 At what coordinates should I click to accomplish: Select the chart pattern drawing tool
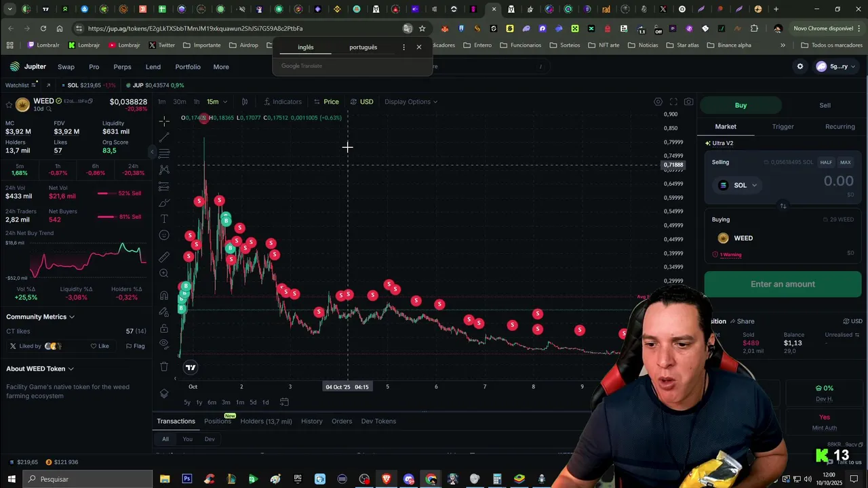coord(164,169)
